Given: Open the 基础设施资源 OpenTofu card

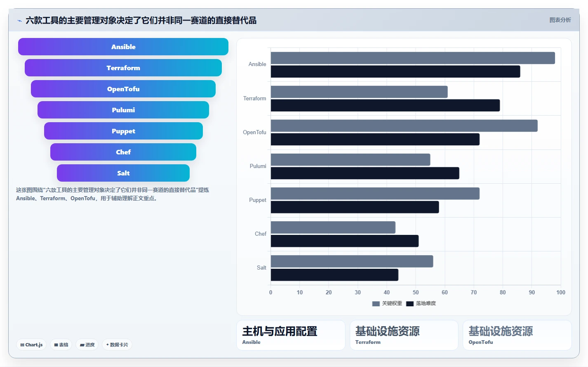Looking at the screenshot, I should tap(517, 335).
